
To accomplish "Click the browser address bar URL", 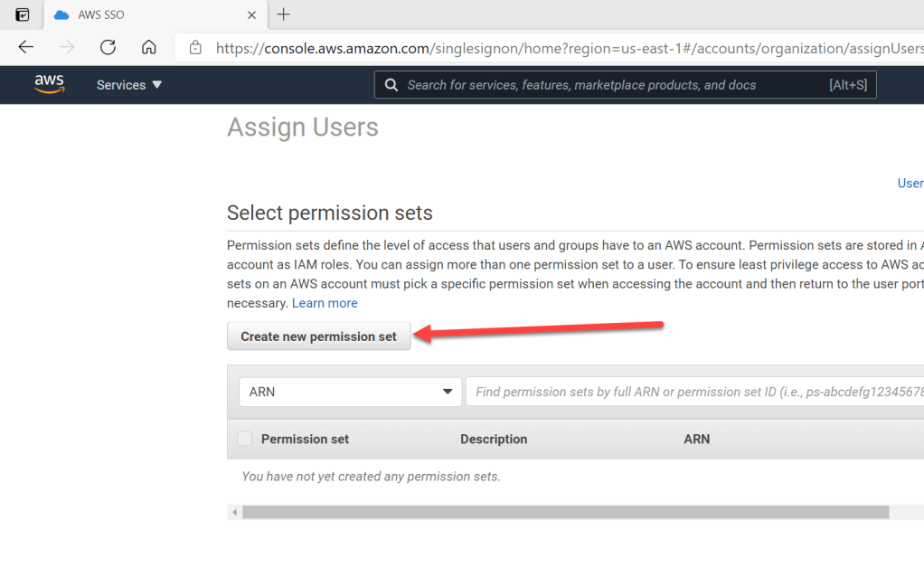I will click(x=561, y=48).
